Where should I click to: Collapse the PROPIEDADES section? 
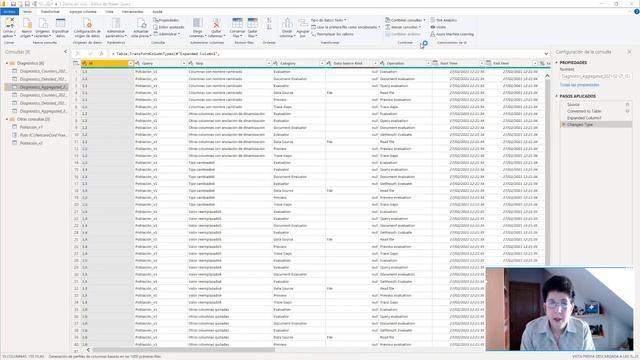556,62
